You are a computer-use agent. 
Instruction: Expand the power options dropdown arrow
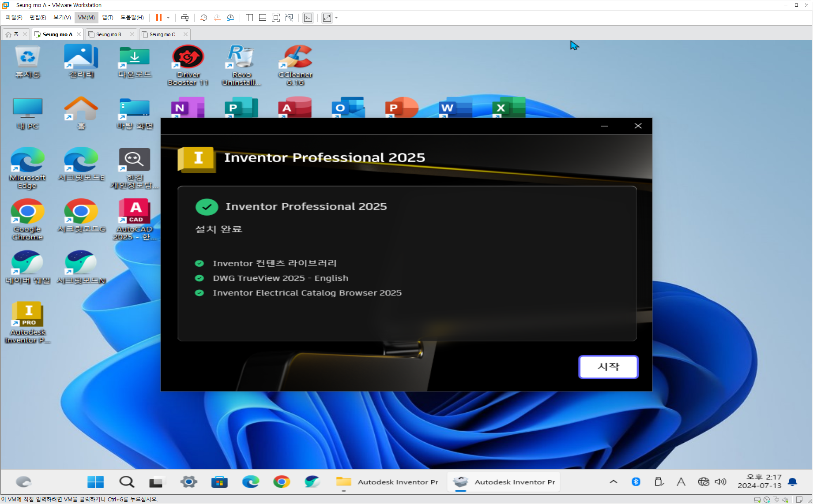tap(168, 18)
